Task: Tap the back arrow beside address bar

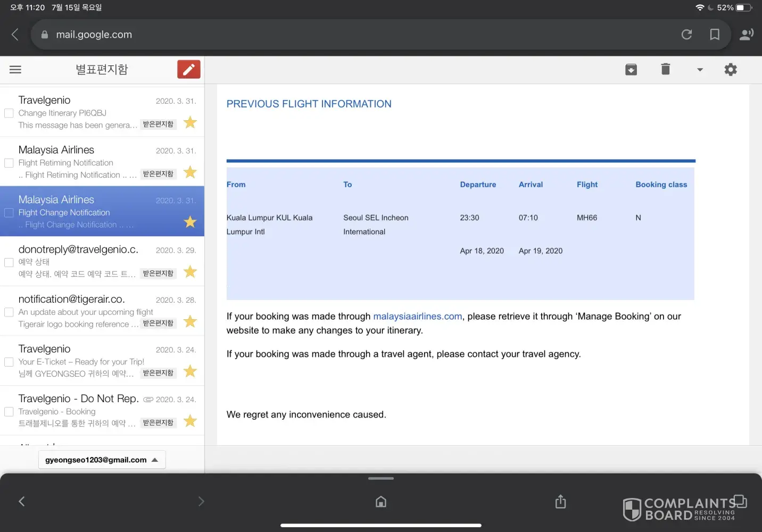Action: [15, 35]
